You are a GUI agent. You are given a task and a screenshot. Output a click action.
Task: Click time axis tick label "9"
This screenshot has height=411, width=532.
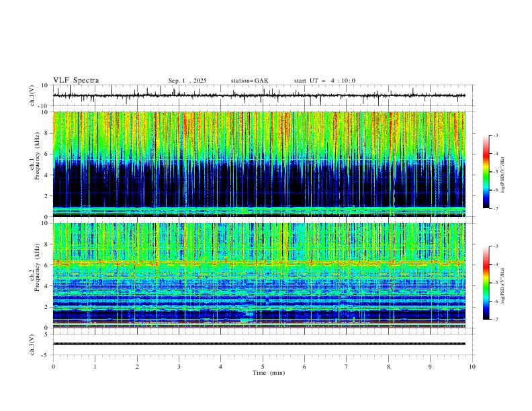430,367
